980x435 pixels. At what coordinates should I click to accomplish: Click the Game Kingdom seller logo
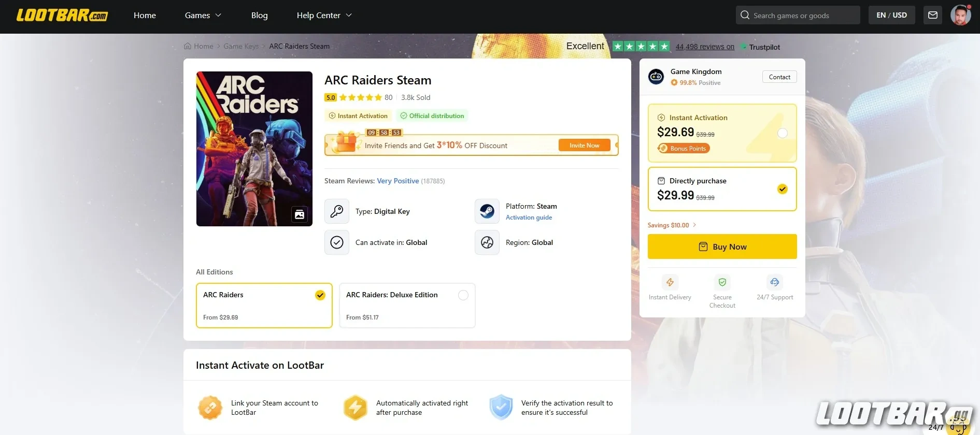(656, 77)
